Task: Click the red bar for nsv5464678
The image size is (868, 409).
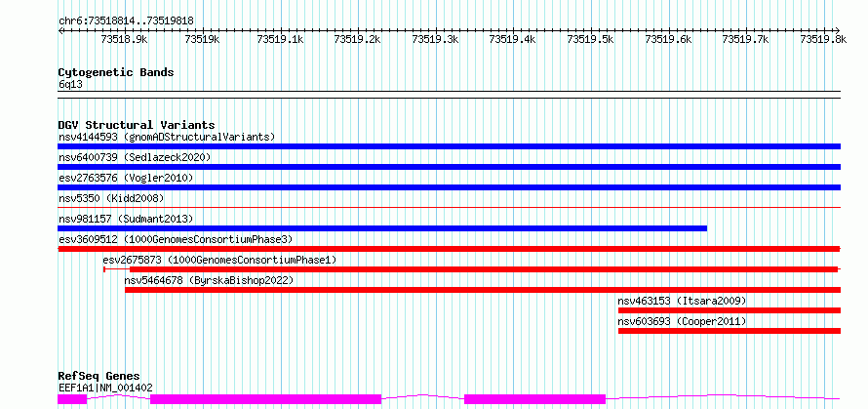Action: click(483, 290)
